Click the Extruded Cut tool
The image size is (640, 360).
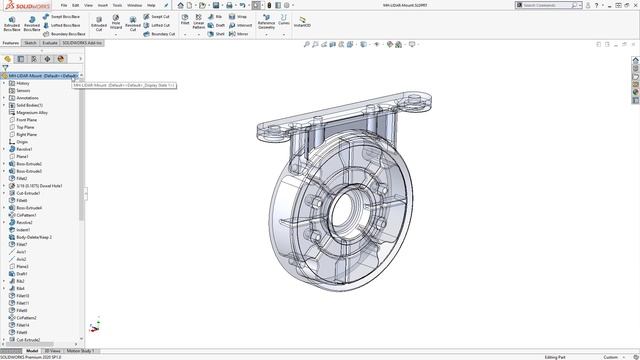tap(99, 24)
